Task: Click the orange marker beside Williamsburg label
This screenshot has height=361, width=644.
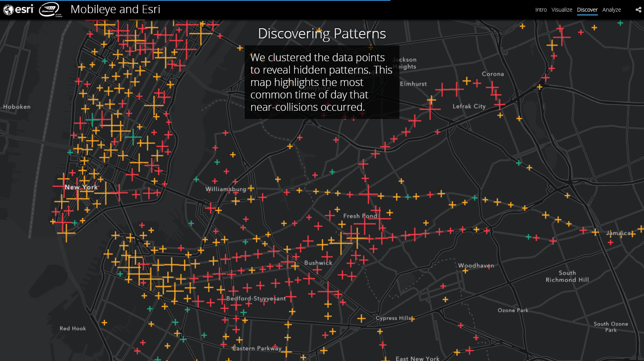Action: (251, 188)
